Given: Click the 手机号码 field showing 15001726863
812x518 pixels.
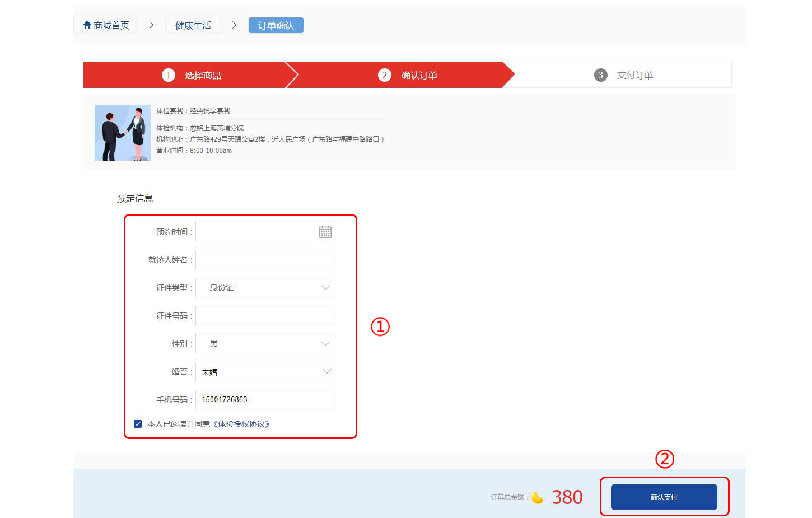Looking at the screenshot, I should (x=265, y=399).
